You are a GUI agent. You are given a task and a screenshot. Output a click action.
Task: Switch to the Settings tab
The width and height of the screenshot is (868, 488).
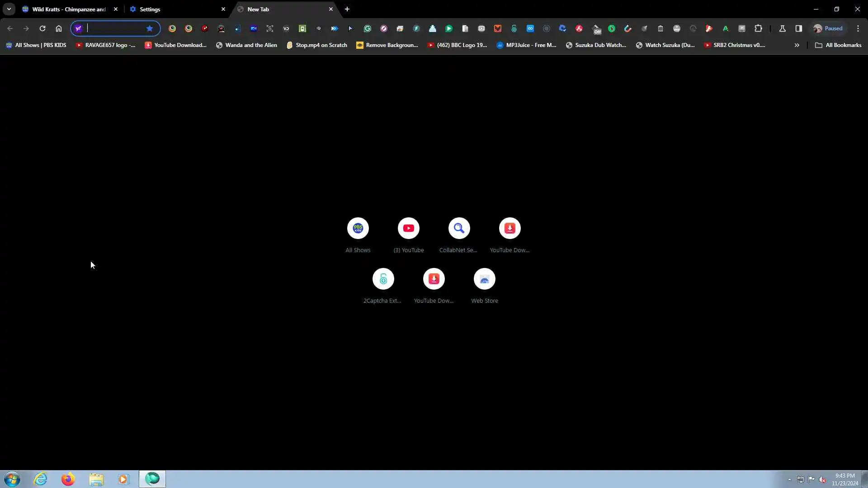click(176, 9)
